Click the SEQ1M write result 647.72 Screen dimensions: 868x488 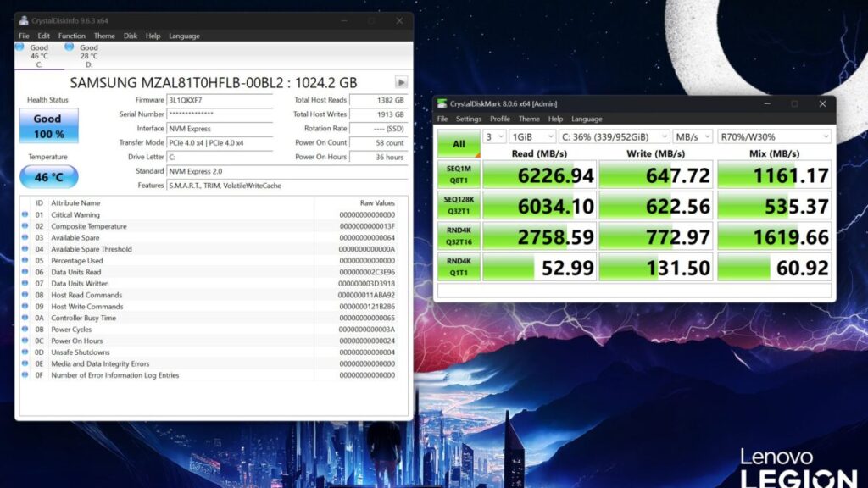[656, 175]
